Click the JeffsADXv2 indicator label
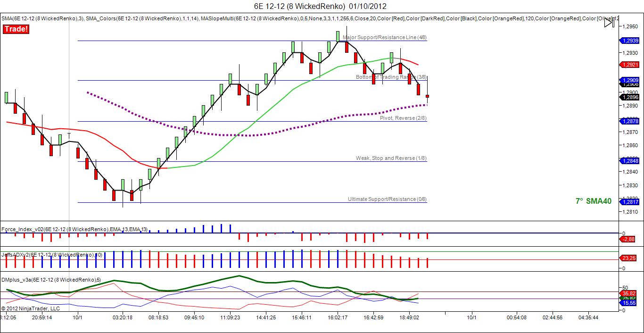Screen dimensions: 644x333 (x=52, y=255)
